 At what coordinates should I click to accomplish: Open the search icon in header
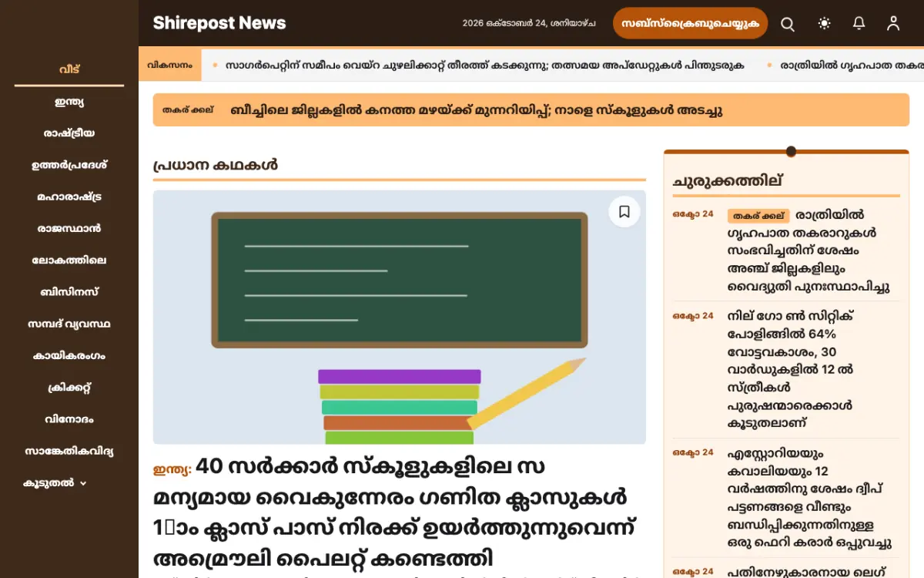point(788,24)
